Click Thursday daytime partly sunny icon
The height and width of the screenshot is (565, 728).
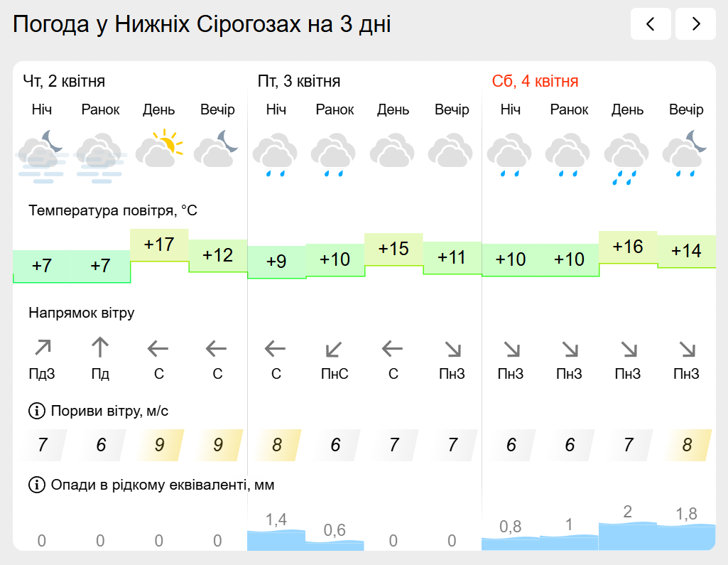tap(158, 149)
